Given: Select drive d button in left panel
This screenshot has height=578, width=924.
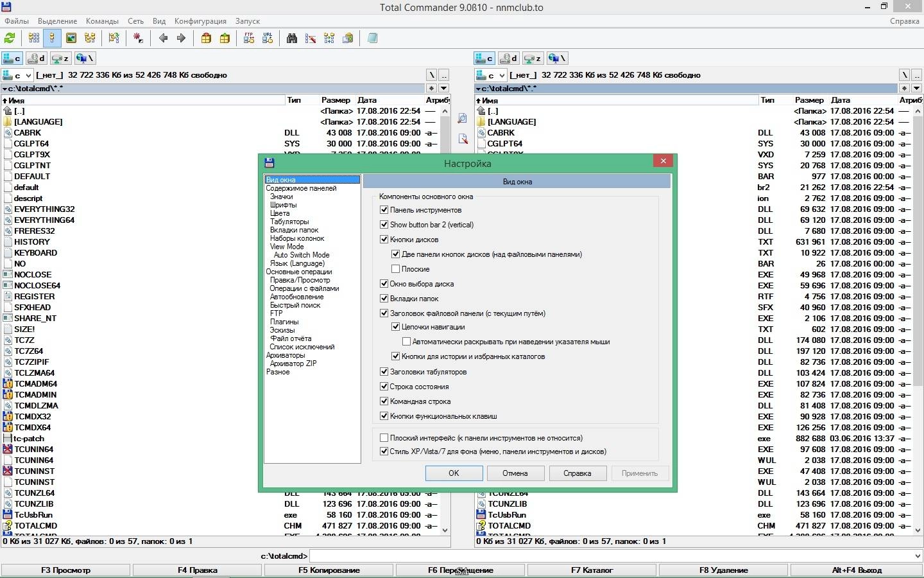Looking at the screenshot, I should pos(37,58).
